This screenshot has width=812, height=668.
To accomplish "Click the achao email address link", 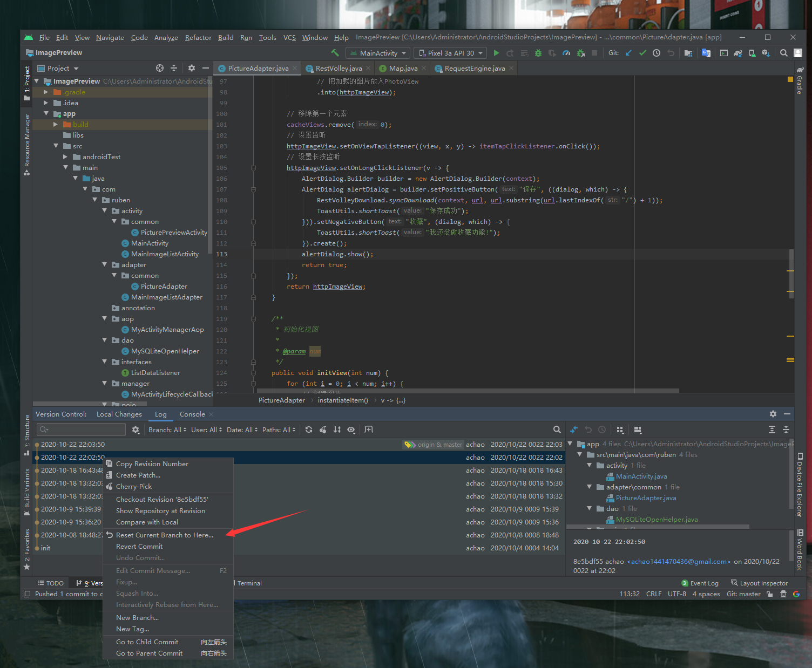I will [x=679, y=562].
